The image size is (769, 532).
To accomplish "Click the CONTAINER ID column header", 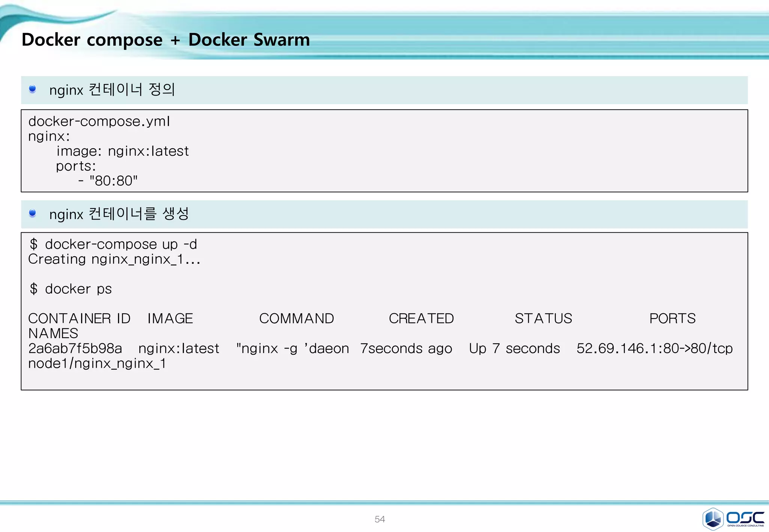I will tap(79, 319).
